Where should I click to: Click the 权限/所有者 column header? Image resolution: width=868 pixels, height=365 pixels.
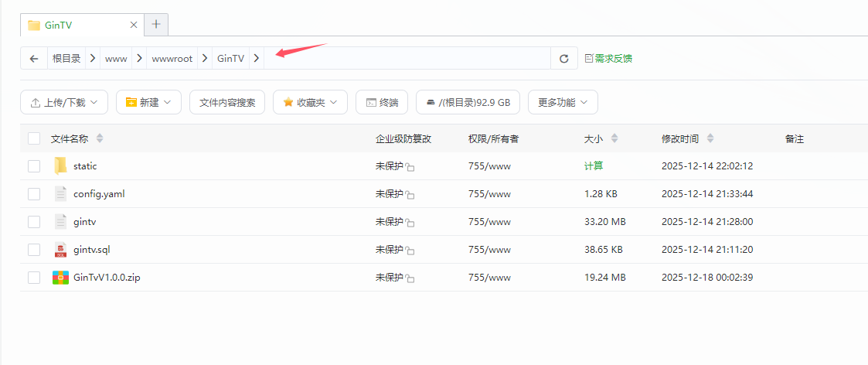pos(493,139)
